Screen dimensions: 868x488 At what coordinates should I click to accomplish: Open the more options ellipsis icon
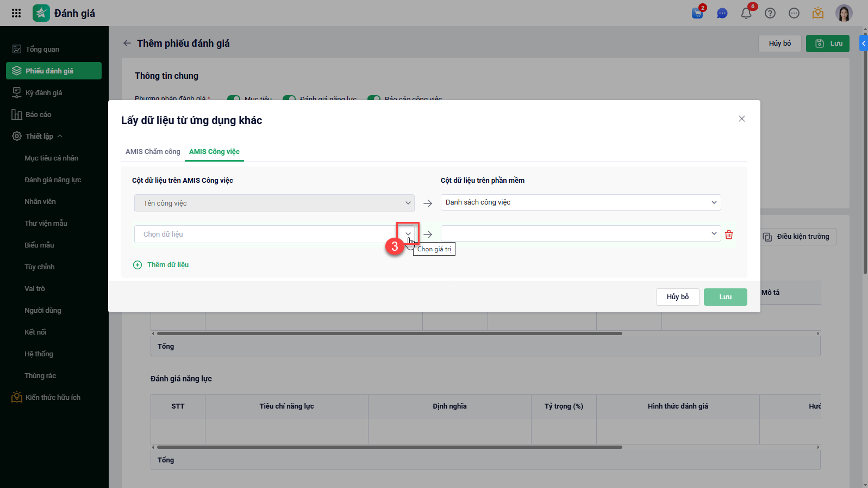tap(794, 13)
